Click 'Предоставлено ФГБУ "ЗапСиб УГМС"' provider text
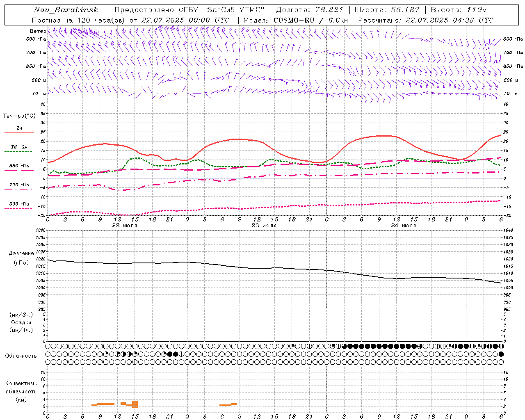 tap(189, 10)
